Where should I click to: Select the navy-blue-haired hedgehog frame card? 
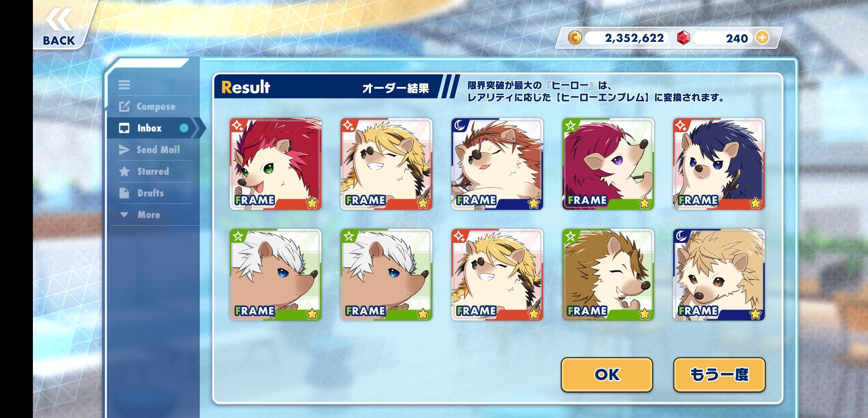tap(719, 164)
